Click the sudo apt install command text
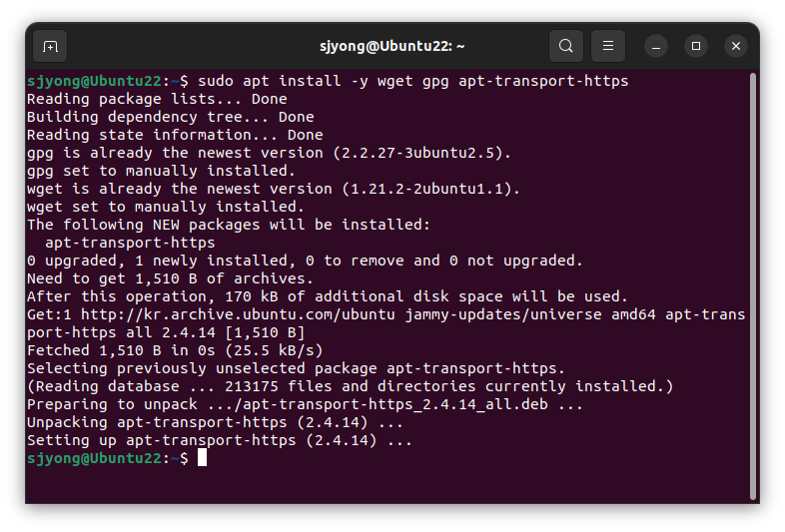 (413, 81)
